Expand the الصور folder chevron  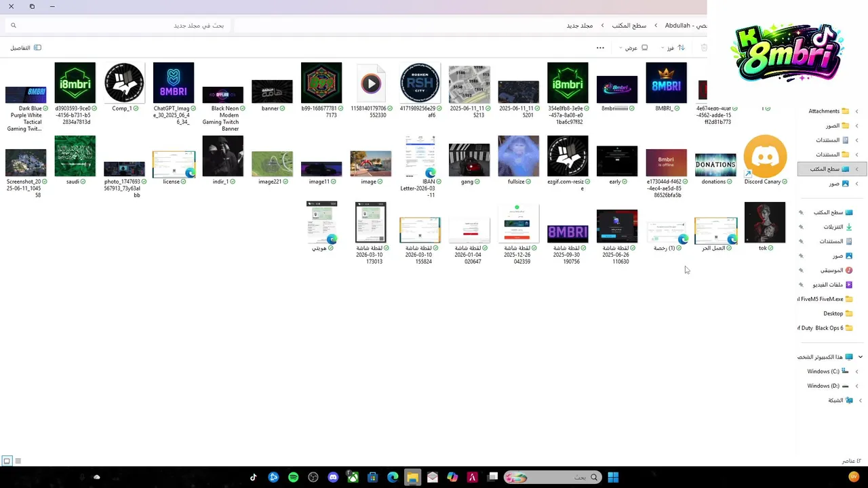(856, 126)
